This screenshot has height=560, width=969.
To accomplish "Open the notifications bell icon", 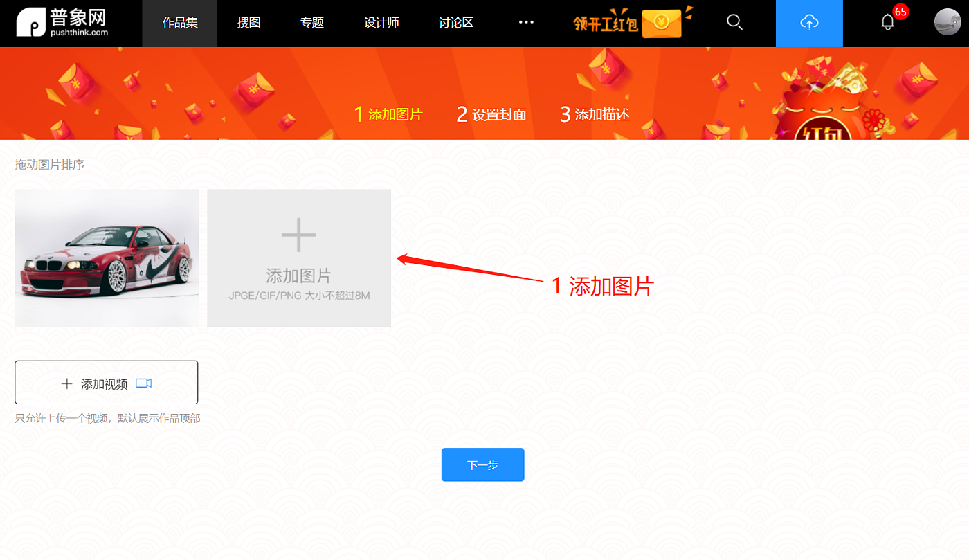I will (888, 22).
